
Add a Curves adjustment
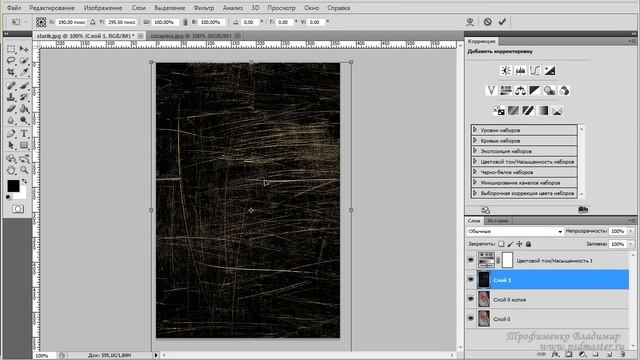coord(535,71)
